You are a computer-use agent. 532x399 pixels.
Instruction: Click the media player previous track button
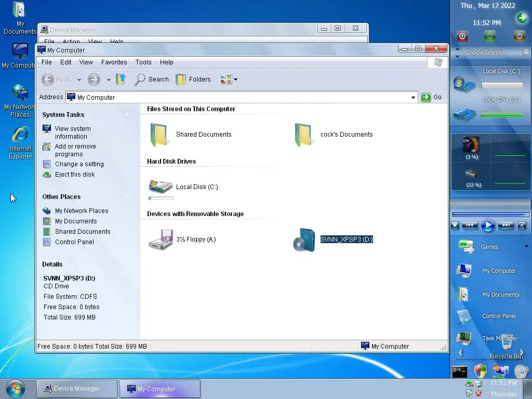pos(470,225)
